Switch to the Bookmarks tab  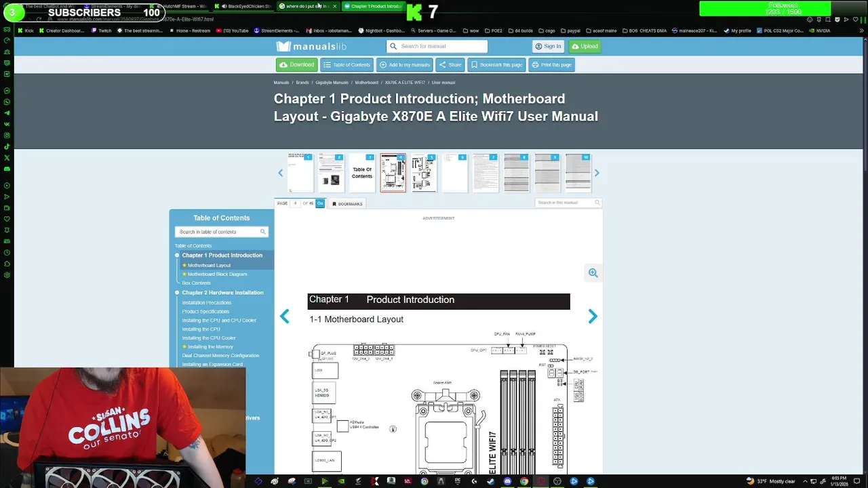[347, 203]
